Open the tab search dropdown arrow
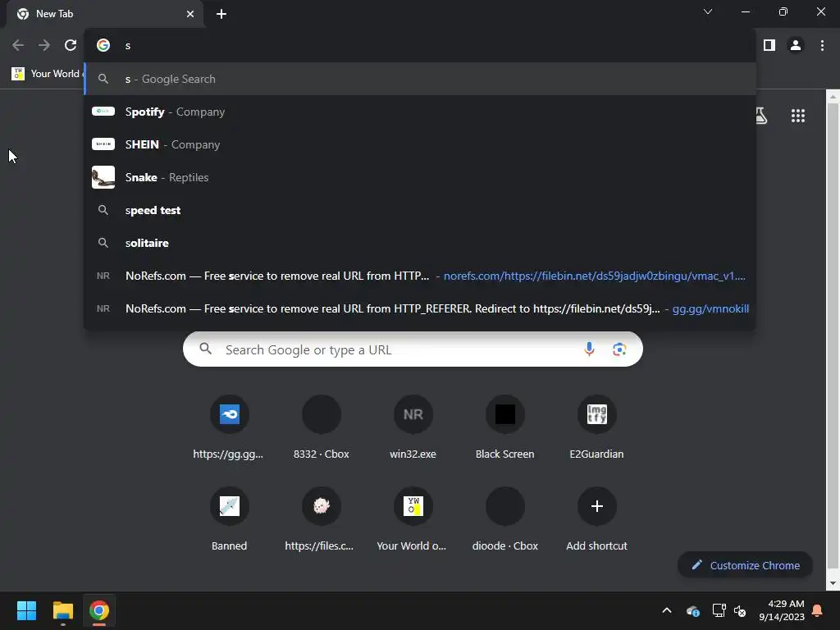The image size is (840, 630). [x=708, y=11]
